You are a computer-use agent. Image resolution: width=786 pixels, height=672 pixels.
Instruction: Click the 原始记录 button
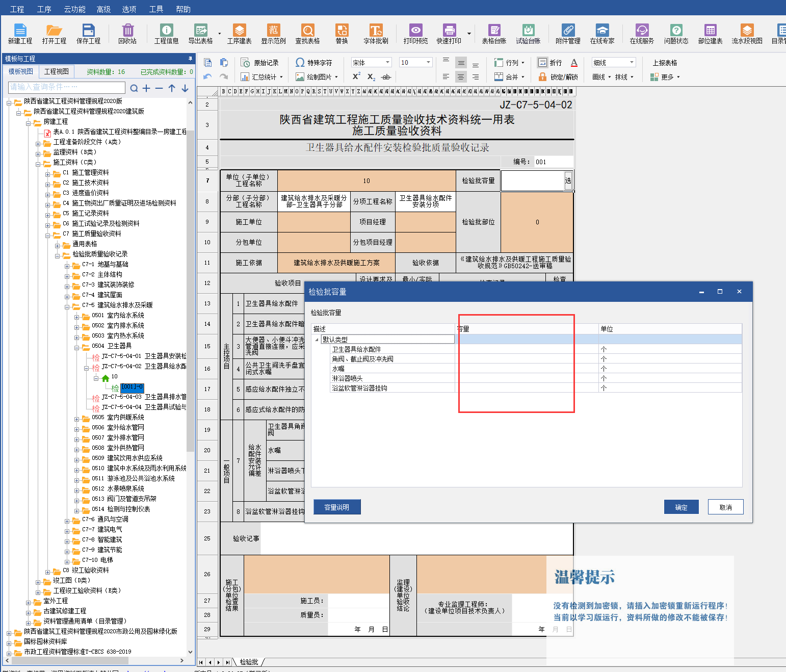pyautogui.click(x=259, y=62)
